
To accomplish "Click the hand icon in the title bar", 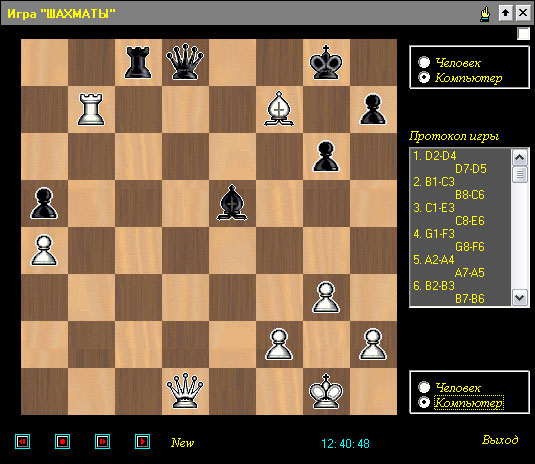I will click(x=485, y=14).
